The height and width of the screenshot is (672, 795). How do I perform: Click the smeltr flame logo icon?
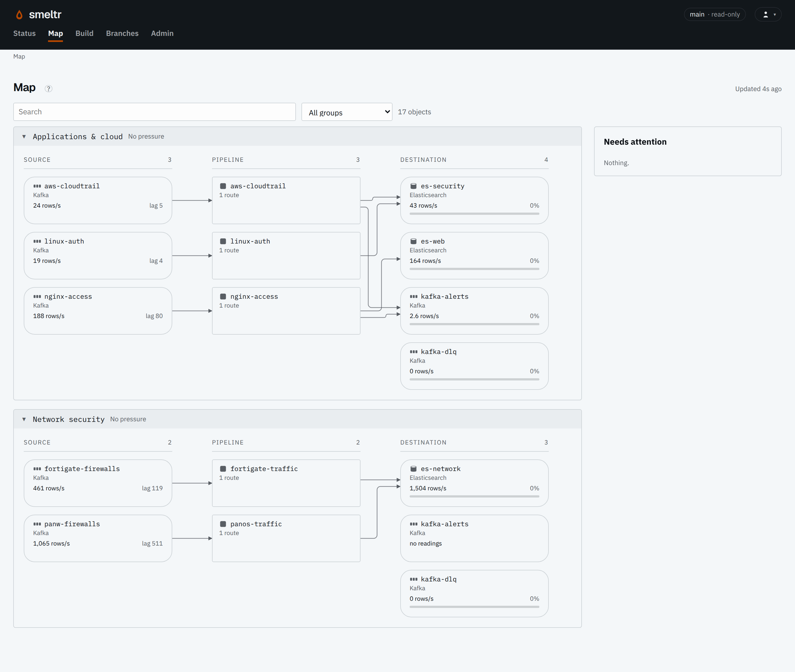coord(19,14)
